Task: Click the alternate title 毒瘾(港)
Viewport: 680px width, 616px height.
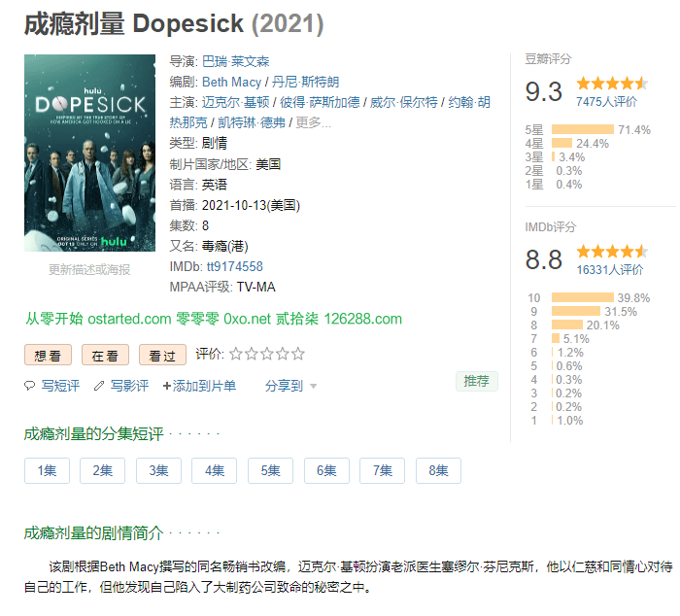Action: pos(225,246)
